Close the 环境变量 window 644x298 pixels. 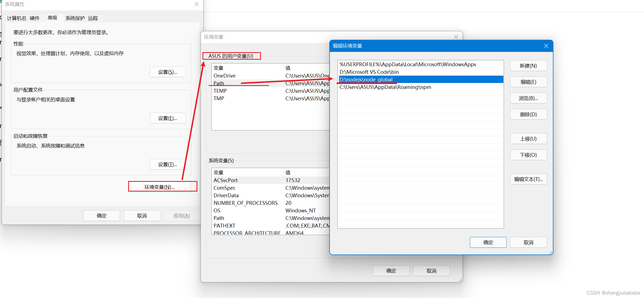coord(456,37)
